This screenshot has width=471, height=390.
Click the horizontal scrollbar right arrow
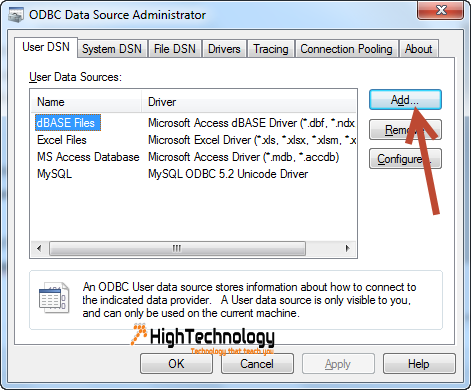[x=347, y=248]
